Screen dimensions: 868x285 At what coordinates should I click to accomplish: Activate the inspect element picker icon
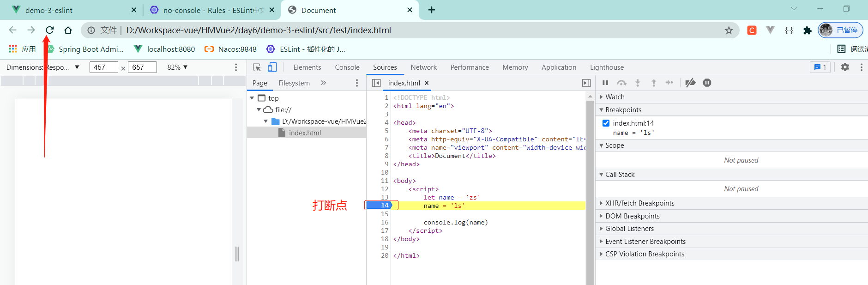(x=257, y=67)
